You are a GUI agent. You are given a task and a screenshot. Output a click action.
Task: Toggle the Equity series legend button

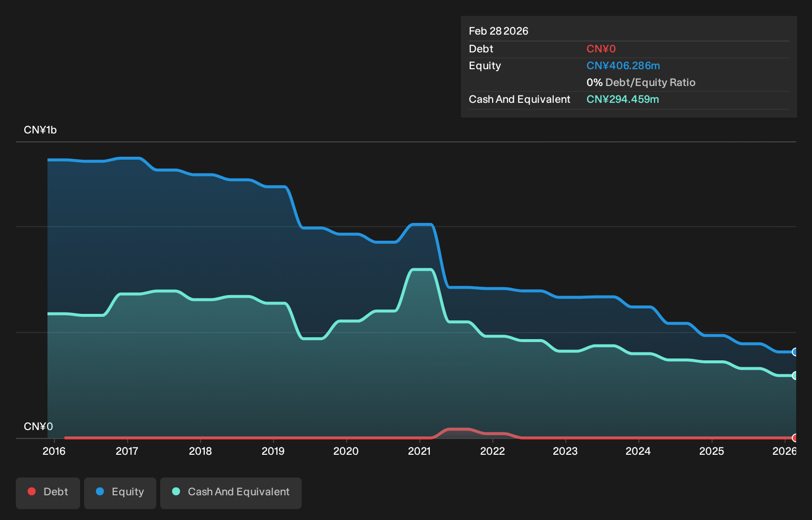click(120, 493)
